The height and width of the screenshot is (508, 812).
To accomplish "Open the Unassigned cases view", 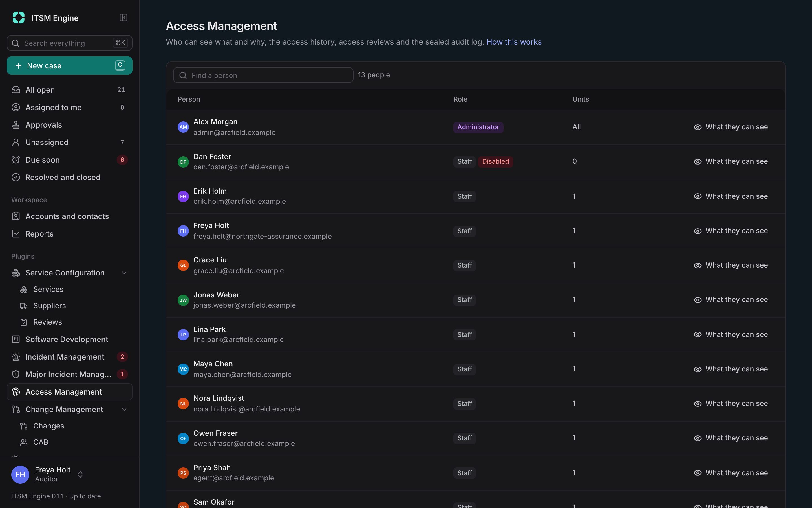I will [x=69, y=142].
